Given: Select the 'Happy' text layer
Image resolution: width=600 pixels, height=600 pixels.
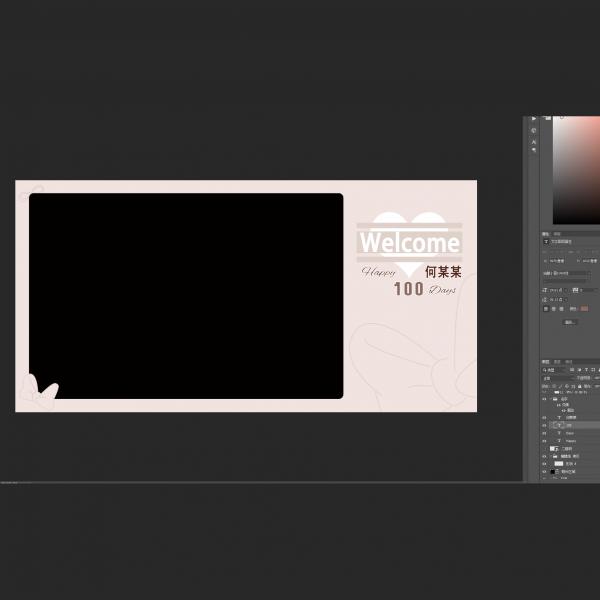Looking at the screenshot, I should [x=570, y=440].
